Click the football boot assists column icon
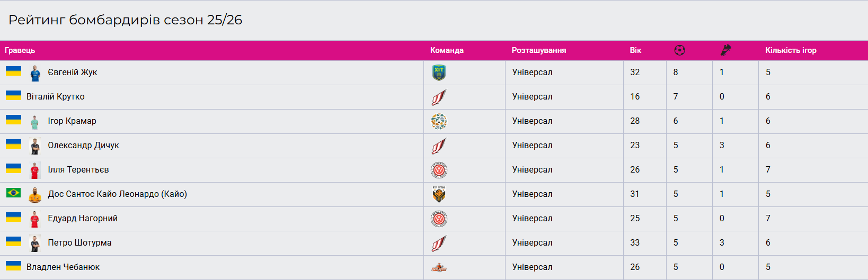868x280 pixels. coord(725,50)
